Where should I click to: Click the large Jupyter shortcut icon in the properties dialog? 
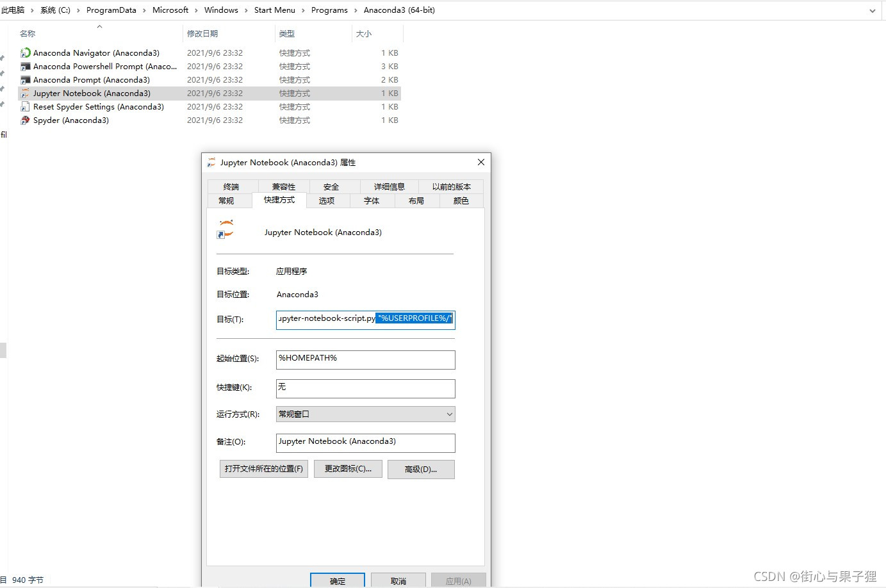(x=226, y=230)
